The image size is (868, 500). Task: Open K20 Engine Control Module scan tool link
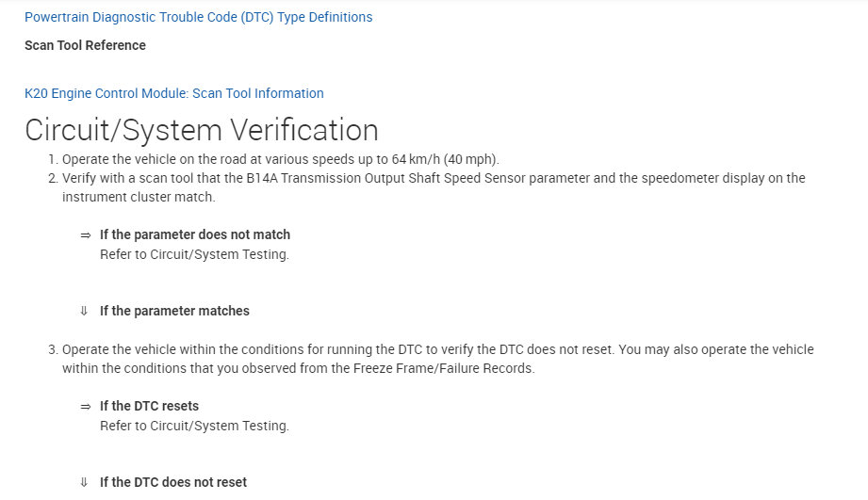173,93
